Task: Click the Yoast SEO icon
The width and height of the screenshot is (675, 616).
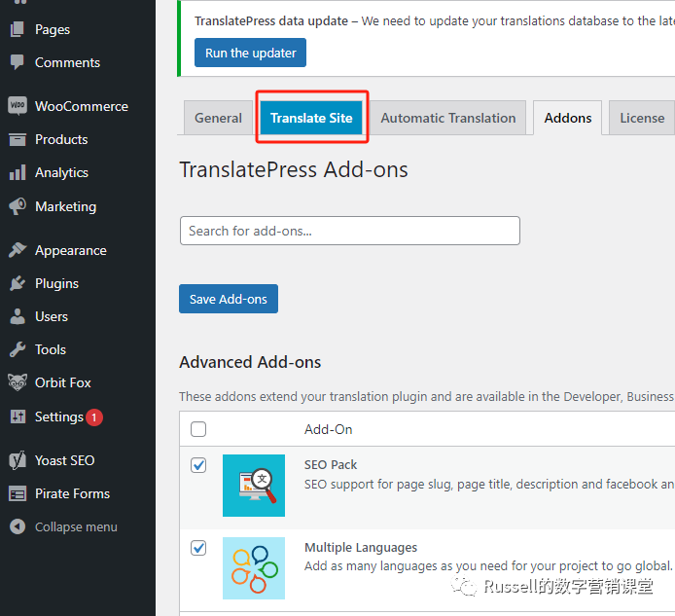Action: pyautogui.click(x=18, y=460)
